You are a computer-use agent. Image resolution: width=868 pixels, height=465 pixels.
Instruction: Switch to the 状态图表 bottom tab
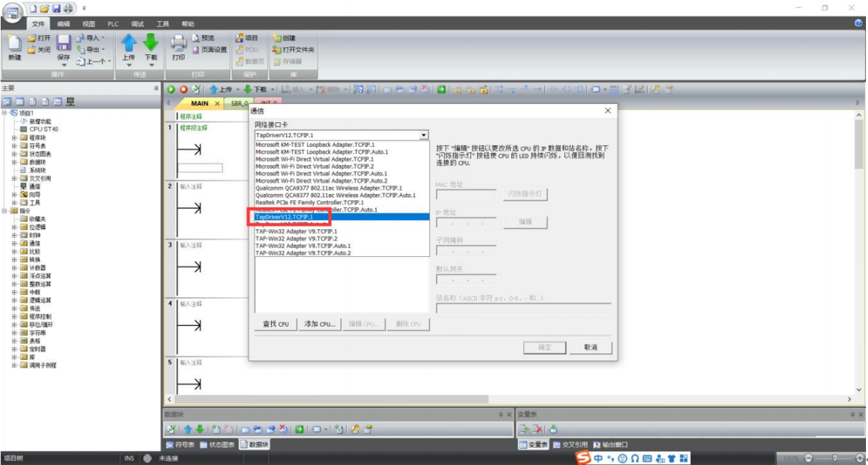[x=218, y=445]
